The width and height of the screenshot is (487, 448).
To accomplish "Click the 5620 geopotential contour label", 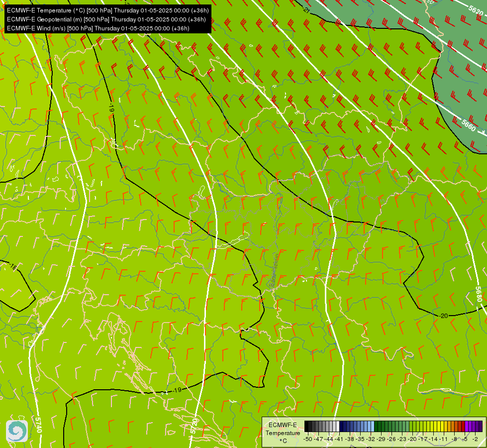I will coord(476,10).
